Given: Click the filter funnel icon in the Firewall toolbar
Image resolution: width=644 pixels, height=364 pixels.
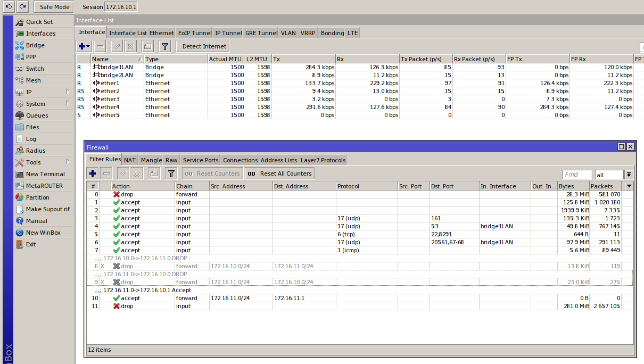Looking at the screenshot, I should tap(171, 173).
